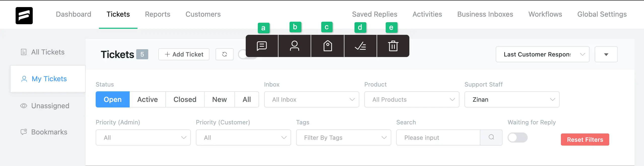Go to the Dashboard tab

coord(74,14)
